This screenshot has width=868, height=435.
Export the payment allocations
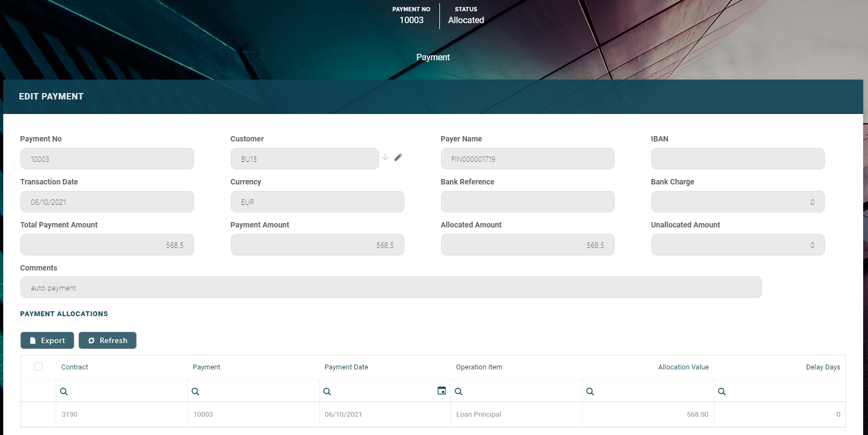[47, 340]
